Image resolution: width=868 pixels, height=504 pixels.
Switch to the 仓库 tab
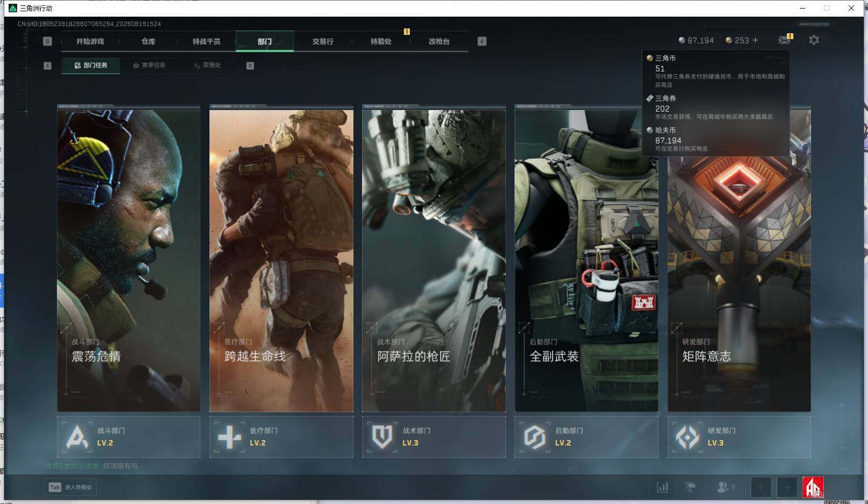pyautogui.click(x=148, y=41)
